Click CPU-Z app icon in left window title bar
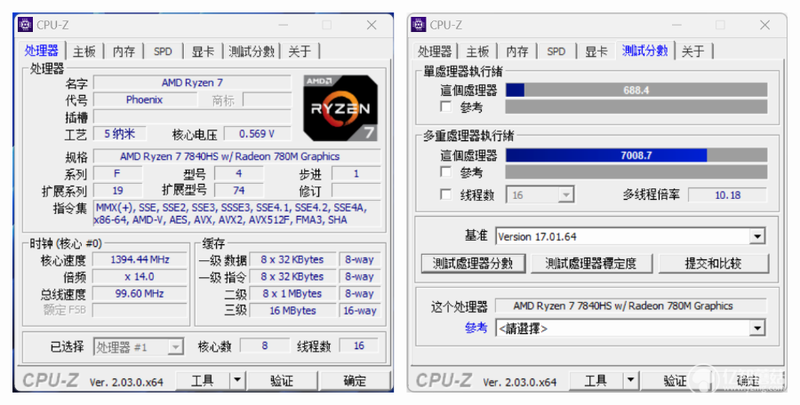 pyautogui.click(x=25, y=24)
